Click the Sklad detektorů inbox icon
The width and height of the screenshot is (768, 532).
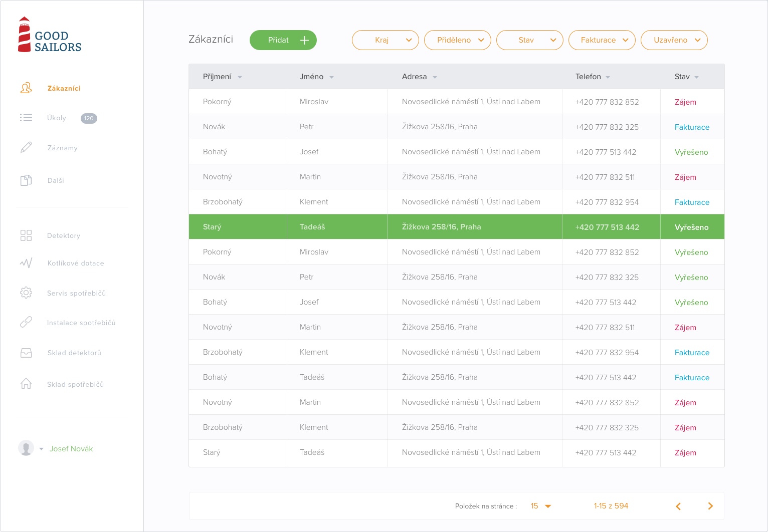(x=26, y=353)
